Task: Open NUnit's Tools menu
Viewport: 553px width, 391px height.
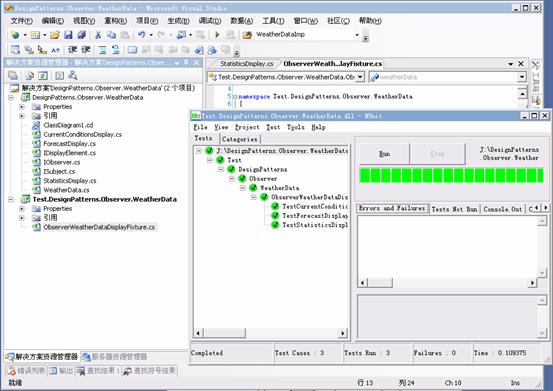Action: pos(296,127)
